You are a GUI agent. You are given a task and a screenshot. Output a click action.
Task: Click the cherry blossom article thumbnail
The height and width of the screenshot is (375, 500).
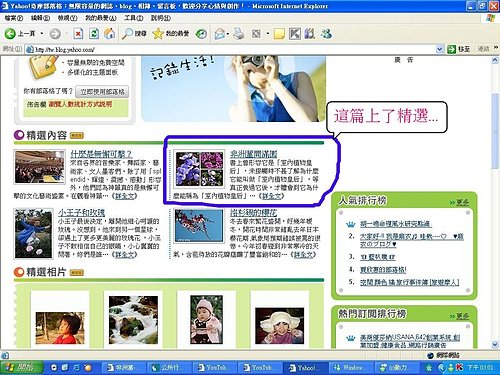(x=199, y=225)
